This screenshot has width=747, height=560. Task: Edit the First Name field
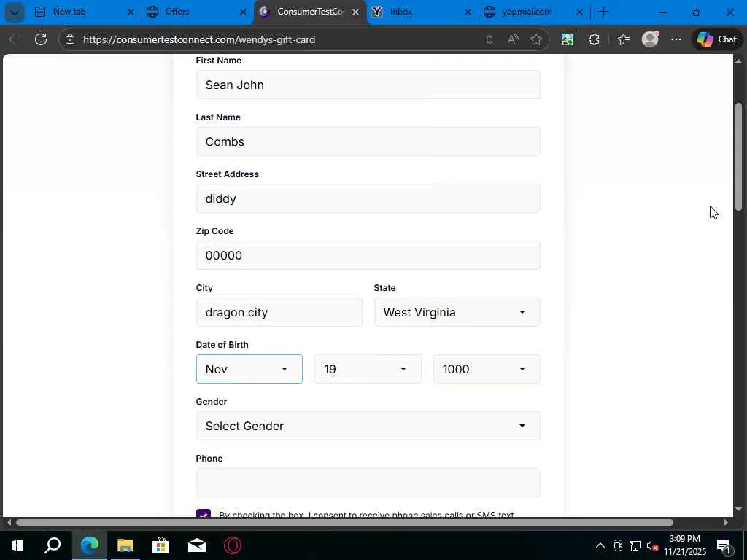click(x=368, y=85)
